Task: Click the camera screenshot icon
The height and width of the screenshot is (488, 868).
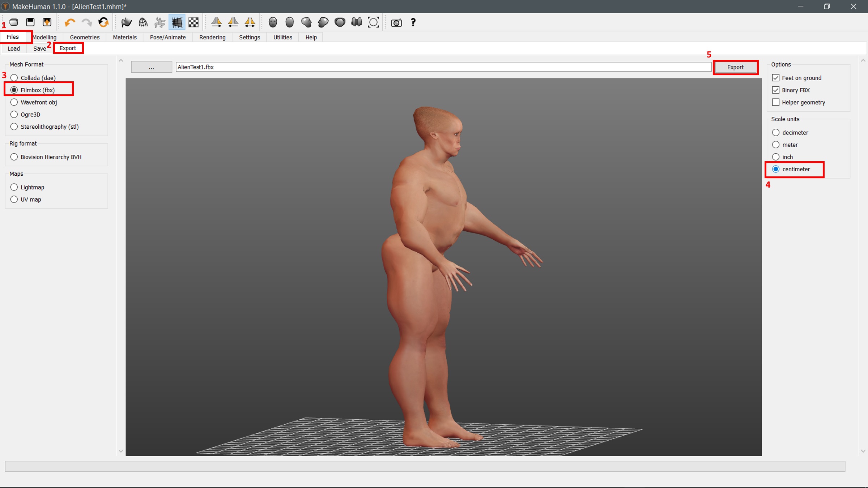Action: [x=396, y=23]
